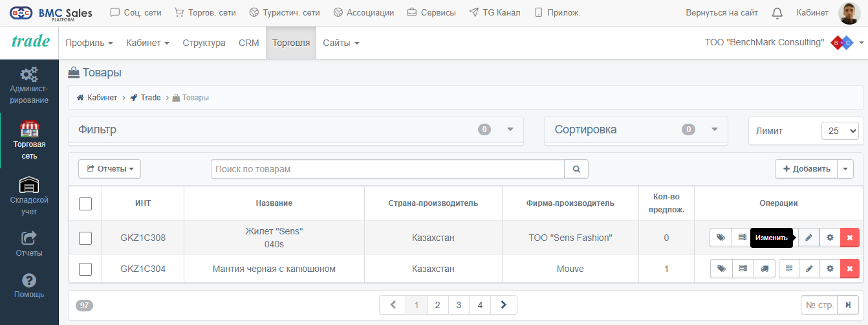
Task: Click the pencil edit icon for GKZ1C308
Action: point(808,238)
